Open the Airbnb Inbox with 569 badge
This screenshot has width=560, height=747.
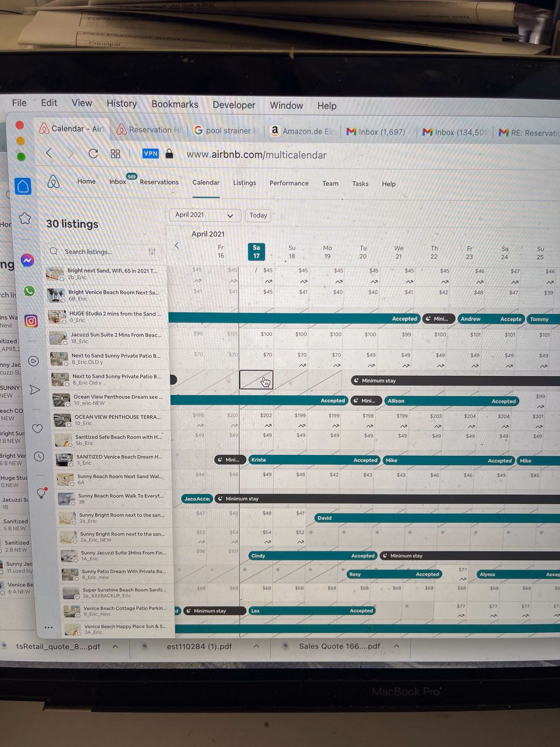118,182
